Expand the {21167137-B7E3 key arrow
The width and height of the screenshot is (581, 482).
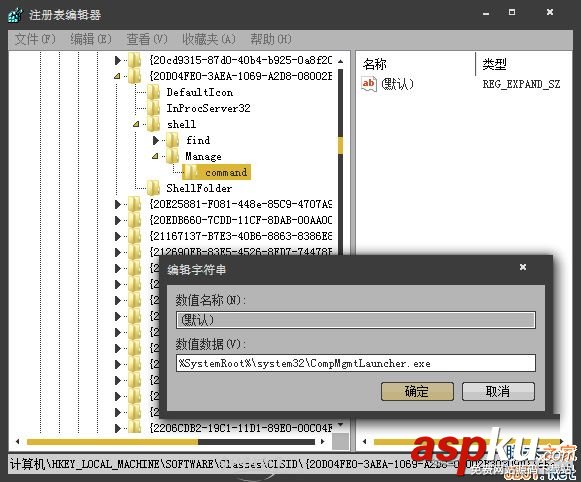118,236
